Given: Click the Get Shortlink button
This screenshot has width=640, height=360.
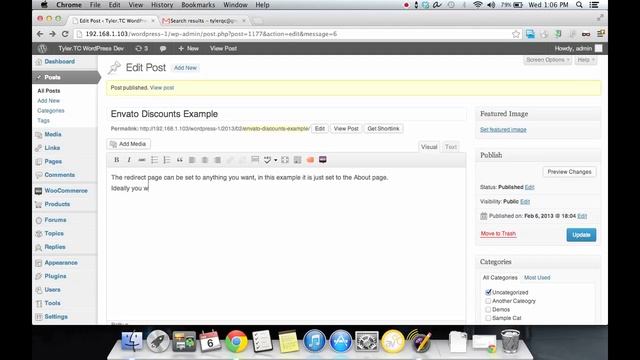Looking at the screenshot, I should tap(383, 129).
